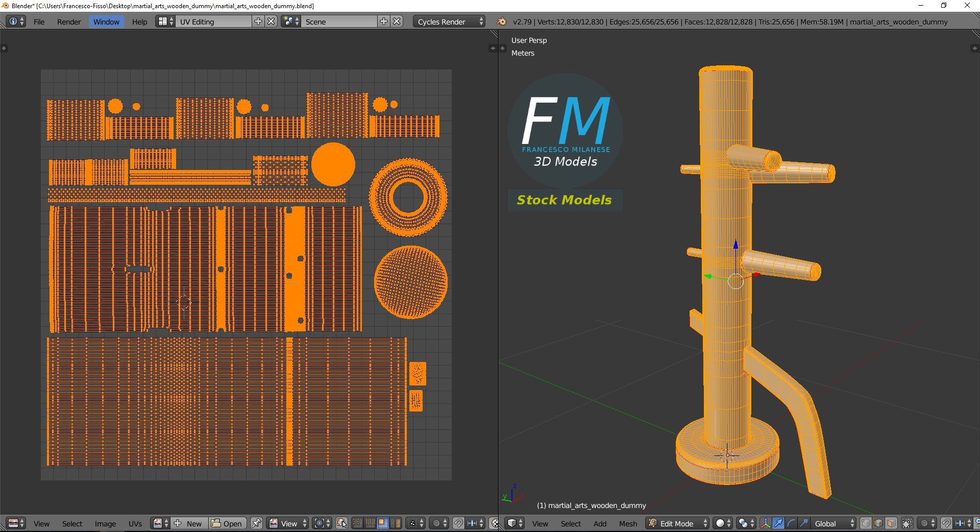Enable the translate manipulator arrow
Viewport: 980px width, 532px height.
(x=778, y=523)
